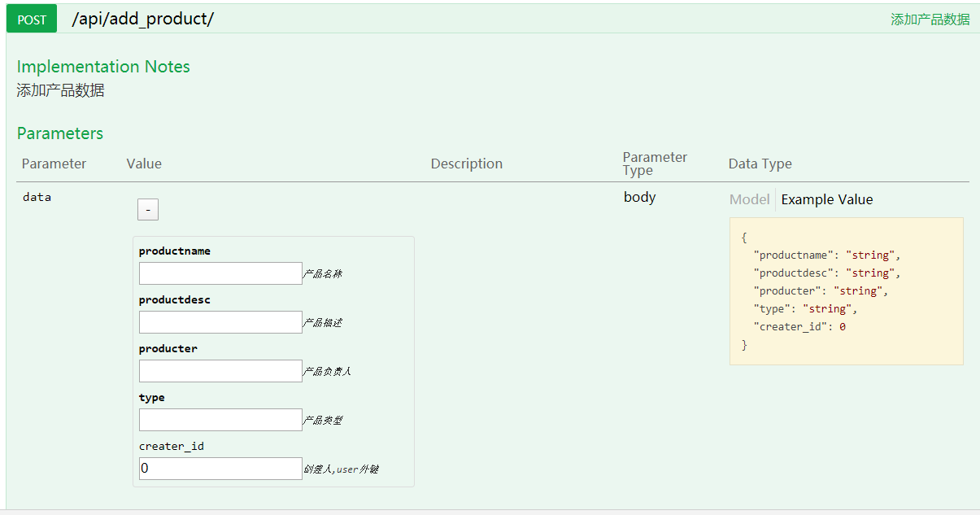The image size is (980, 515).
Task: Click the Data Type column header
Action: click(x=760, y=164)
